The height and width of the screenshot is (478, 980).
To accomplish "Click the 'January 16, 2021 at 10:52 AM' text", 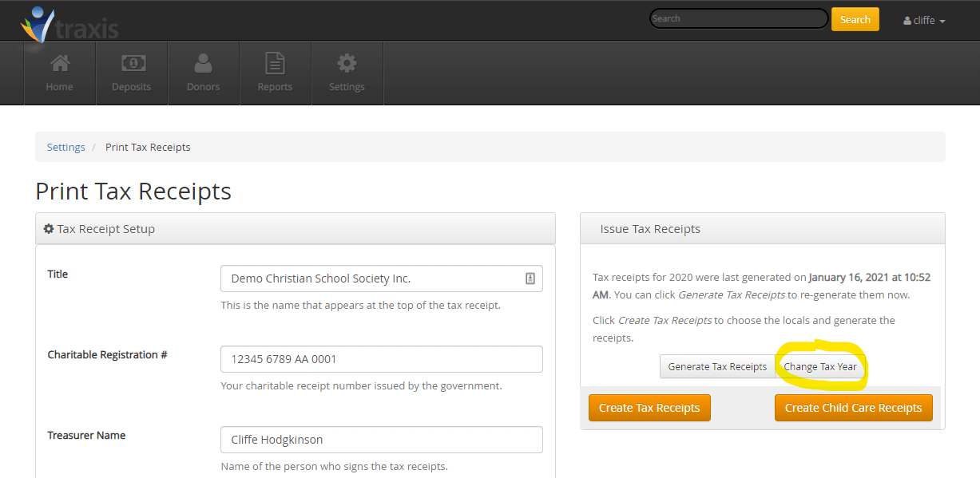I will point(761,286).
